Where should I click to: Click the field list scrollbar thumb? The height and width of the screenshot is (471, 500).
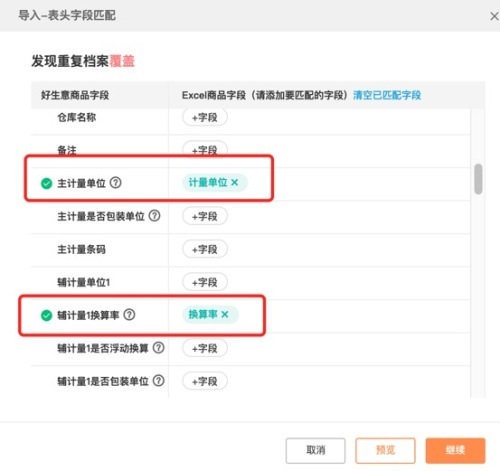478,179
